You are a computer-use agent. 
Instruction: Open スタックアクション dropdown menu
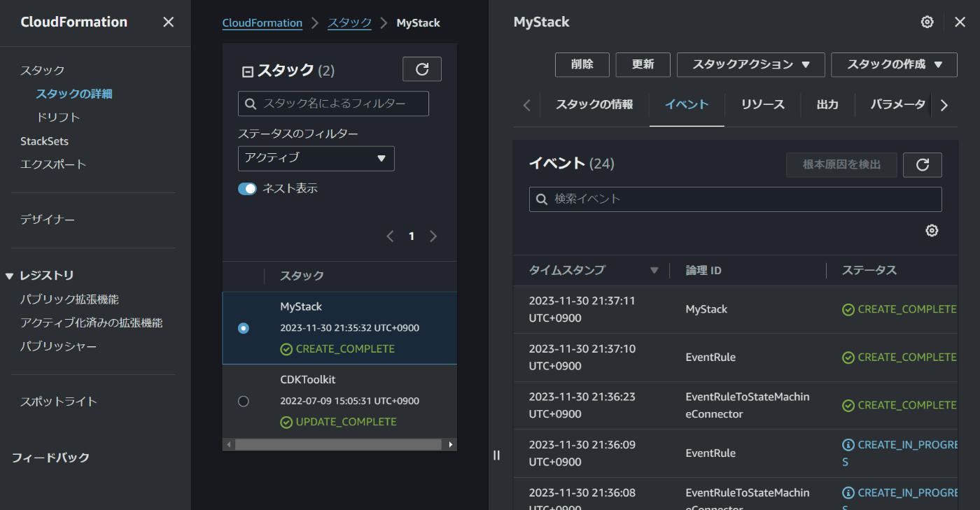[x=751, y=65]
